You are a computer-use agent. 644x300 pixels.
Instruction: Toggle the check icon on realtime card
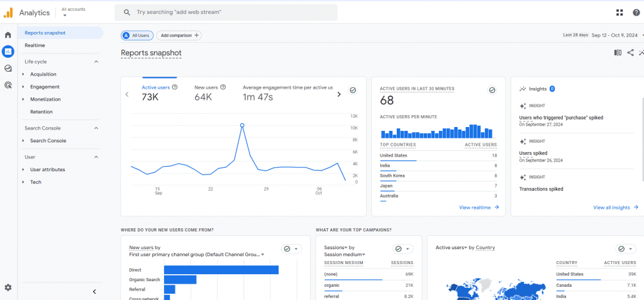492,90
